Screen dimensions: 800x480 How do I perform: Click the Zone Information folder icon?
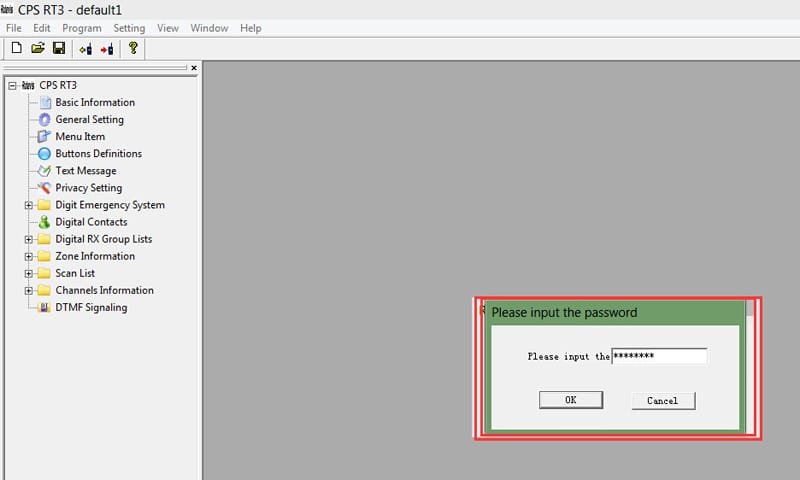44,256
